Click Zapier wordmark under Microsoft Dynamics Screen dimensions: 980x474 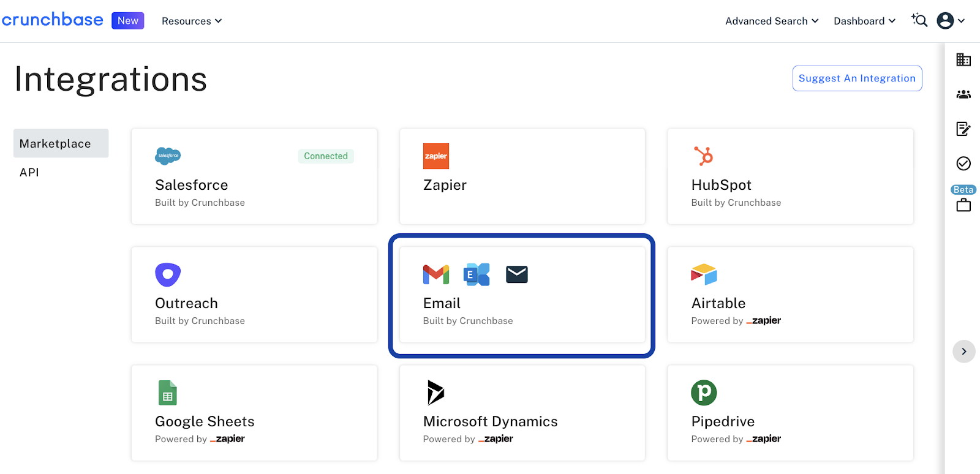(x=496, y=438)
